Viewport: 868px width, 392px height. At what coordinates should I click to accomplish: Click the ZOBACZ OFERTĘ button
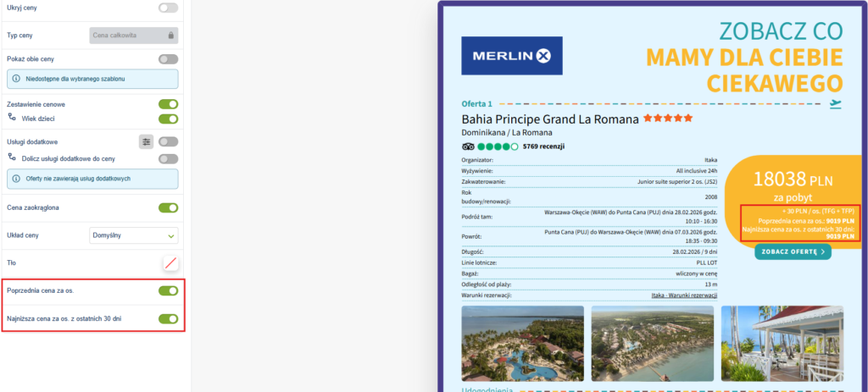click(x=793, y=251)
